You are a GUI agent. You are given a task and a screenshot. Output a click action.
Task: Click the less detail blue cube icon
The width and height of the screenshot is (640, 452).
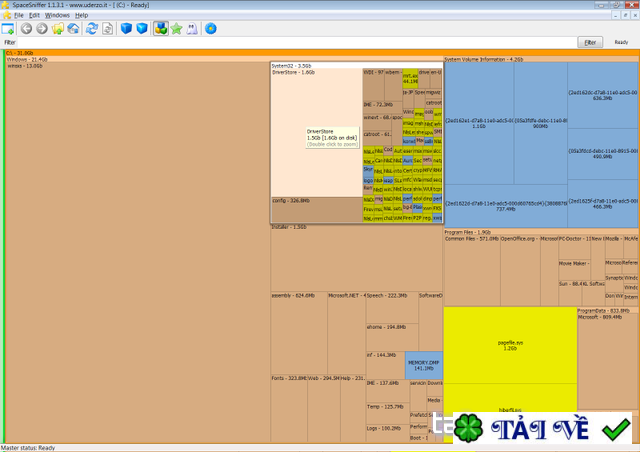coord(127,29)
